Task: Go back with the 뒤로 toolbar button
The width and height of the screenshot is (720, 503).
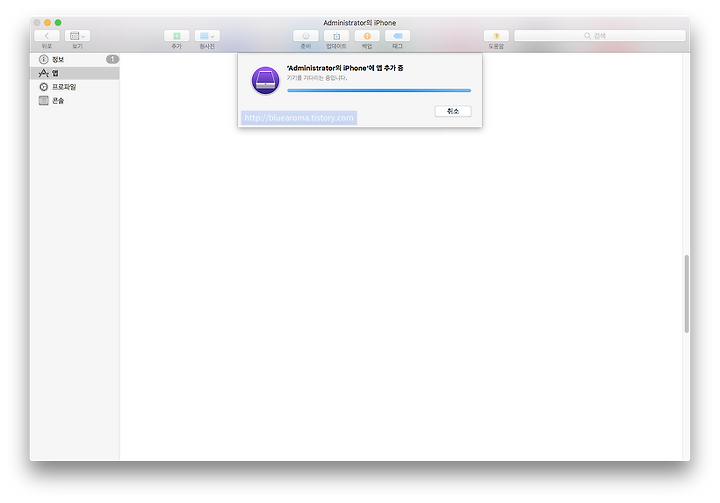Action: (x=47, y=36)
